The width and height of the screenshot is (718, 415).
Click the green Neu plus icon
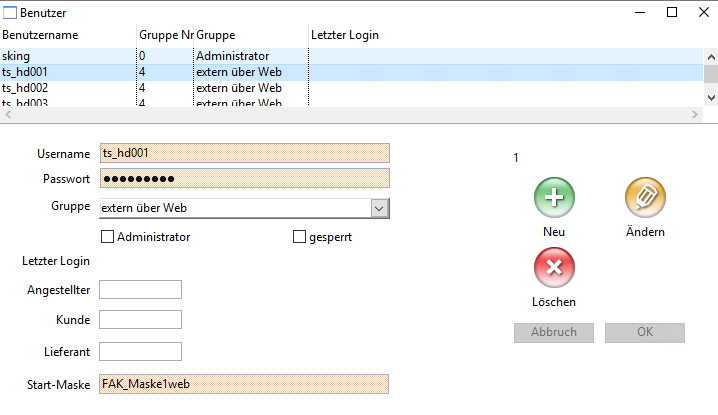[554, 198]
